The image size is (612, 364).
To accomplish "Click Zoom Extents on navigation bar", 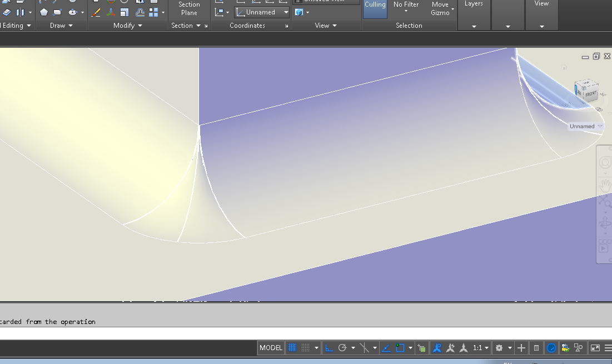I will pos(605,201).
